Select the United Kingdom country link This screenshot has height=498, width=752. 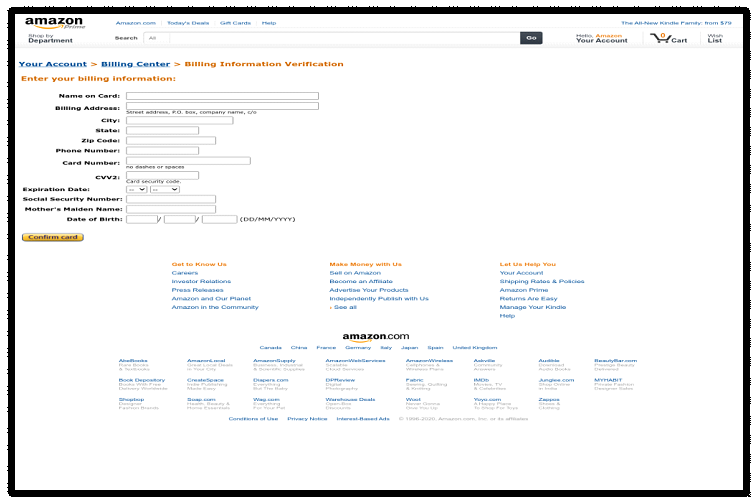coord(475,348)
